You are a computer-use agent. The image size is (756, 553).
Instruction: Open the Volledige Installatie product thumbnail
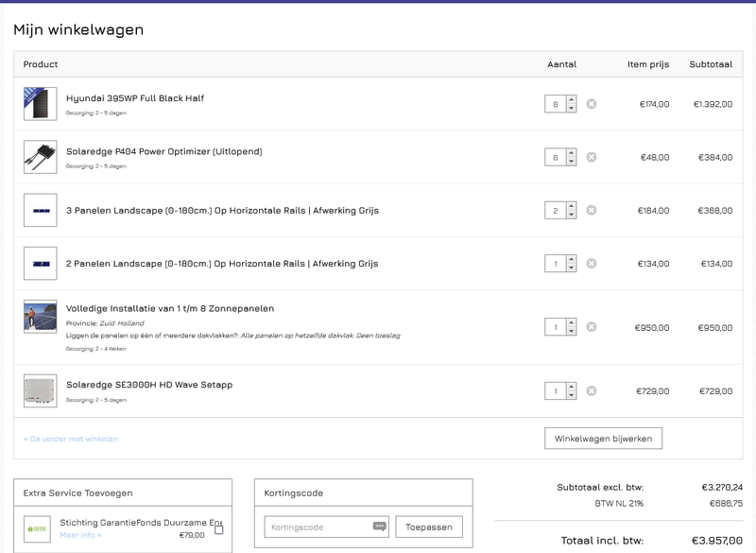40,318
